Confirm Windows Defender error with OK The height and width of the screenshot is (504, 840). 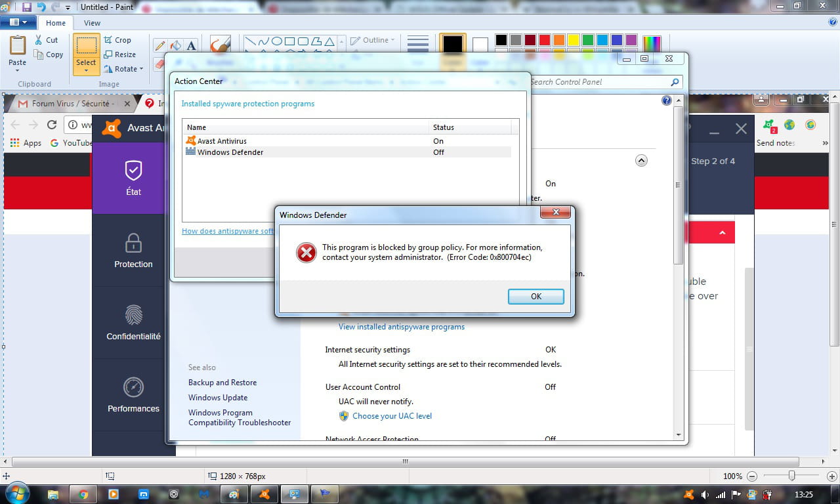pyautogui.click(x=536, y=297)
